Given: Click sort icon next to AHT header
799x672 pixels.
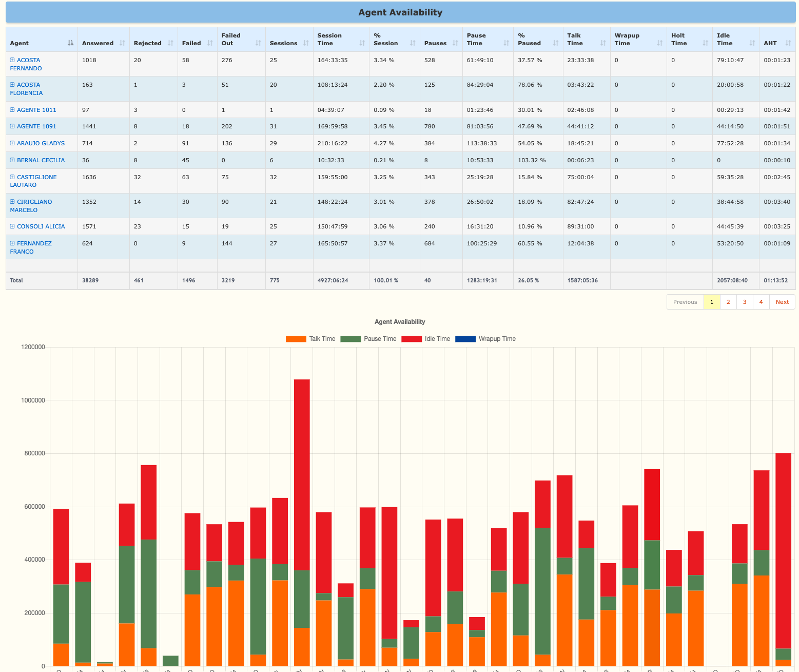Looking at the screenshot, I should point(788,43).
